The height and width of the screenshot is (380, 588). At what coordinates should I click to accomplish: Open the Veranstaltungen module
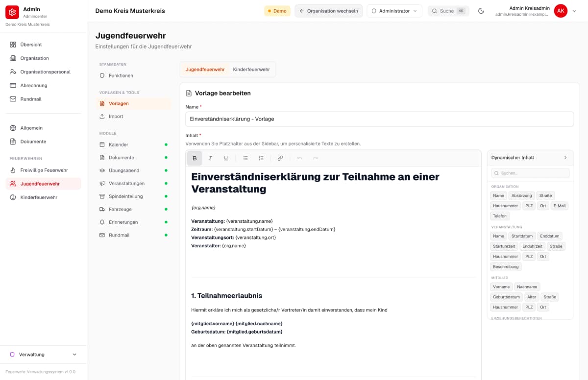pos(133,183)
